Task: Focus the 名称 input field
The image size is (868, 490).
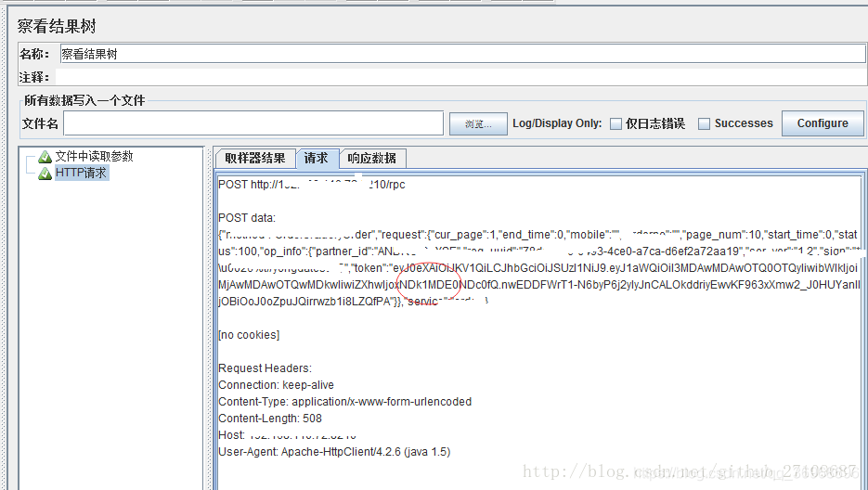Action: (462, 54)
